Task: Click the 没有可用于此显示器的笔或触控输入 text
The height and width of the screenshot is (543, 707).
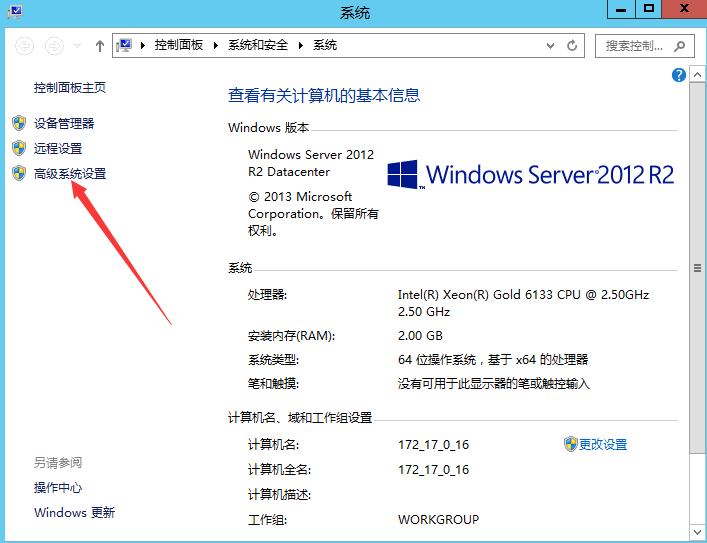Action: [494, 384]
